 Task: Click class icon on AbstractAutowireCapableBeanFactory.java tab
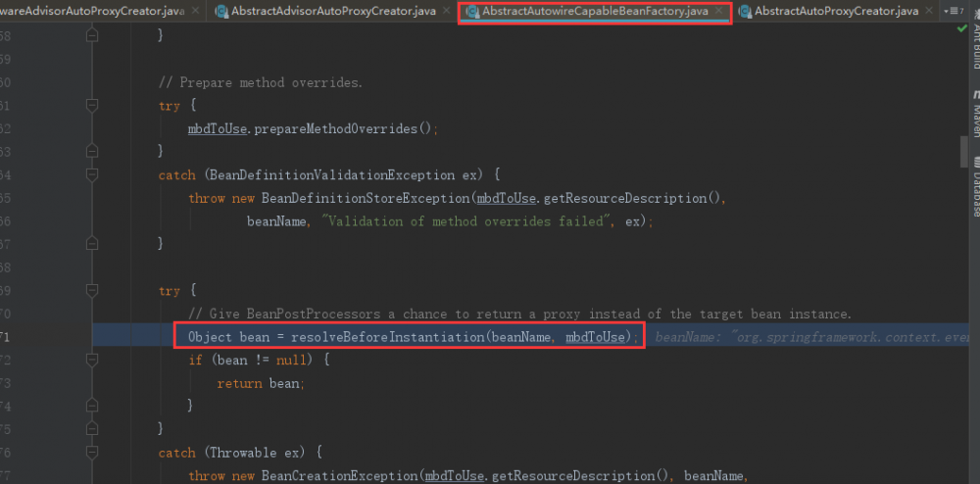(x=472, y=11)
